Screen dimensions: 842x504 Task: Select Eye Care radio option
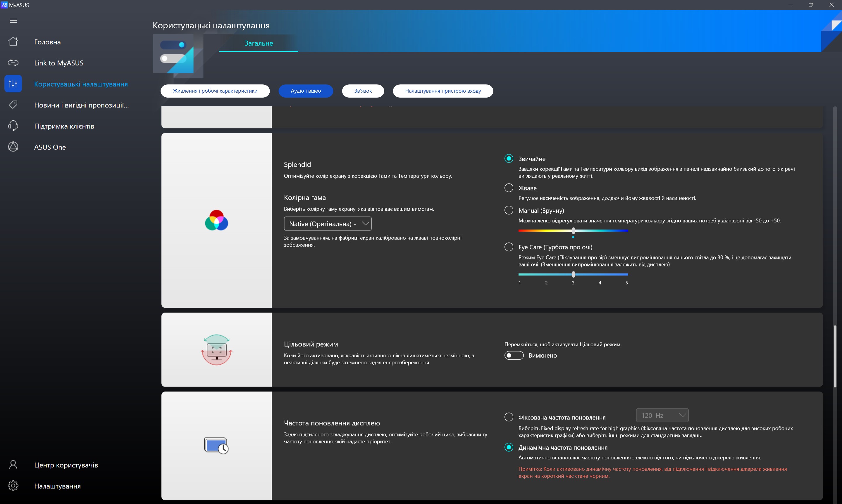point(509,247)
